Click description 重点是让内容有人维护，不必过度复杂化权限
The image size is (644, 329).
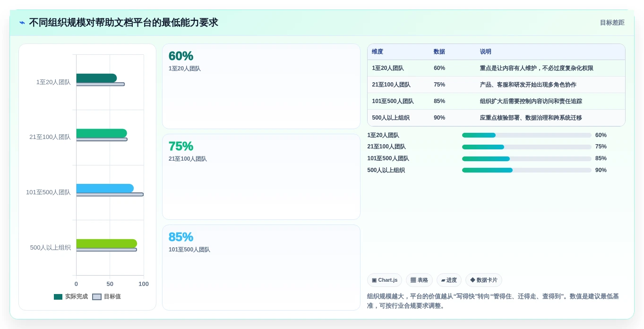point(537,68)
